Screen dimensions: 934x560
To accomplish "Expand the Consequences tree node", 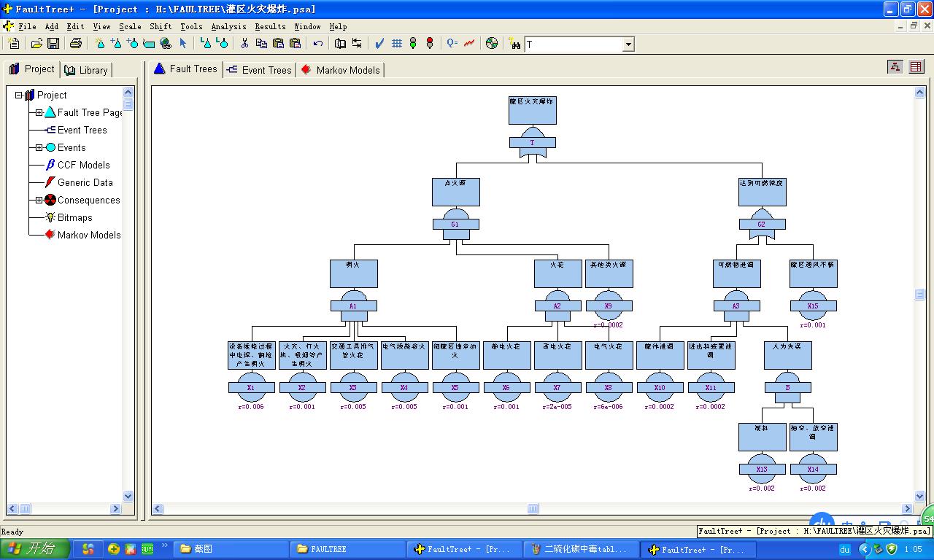I will pos(39,200).
